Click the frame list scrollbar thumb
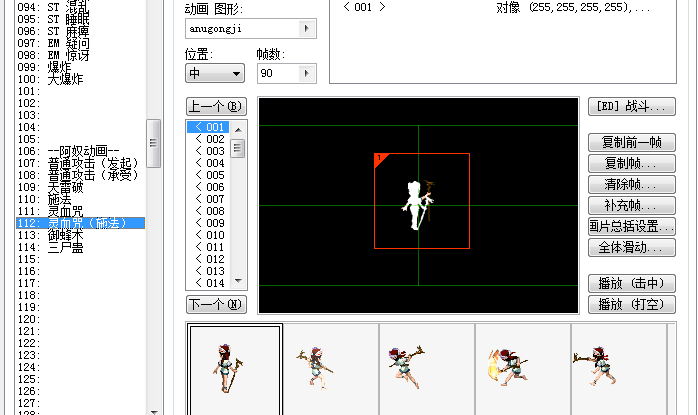 coord(237,148)
